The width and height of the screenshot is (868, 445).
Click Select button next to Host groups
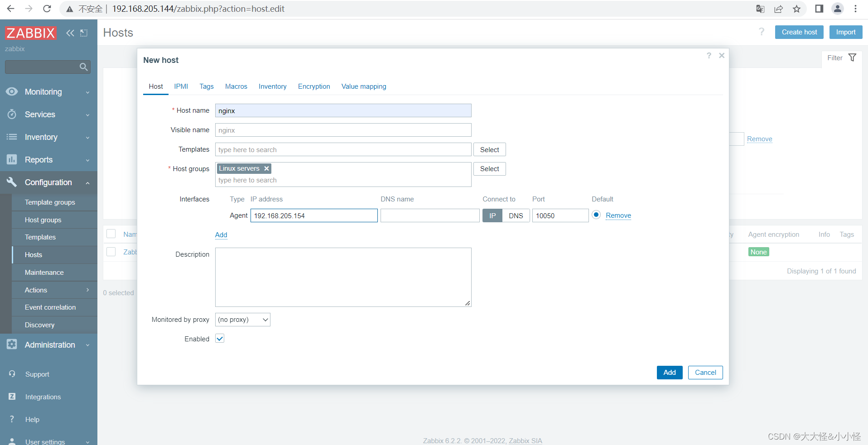point(490,169)
